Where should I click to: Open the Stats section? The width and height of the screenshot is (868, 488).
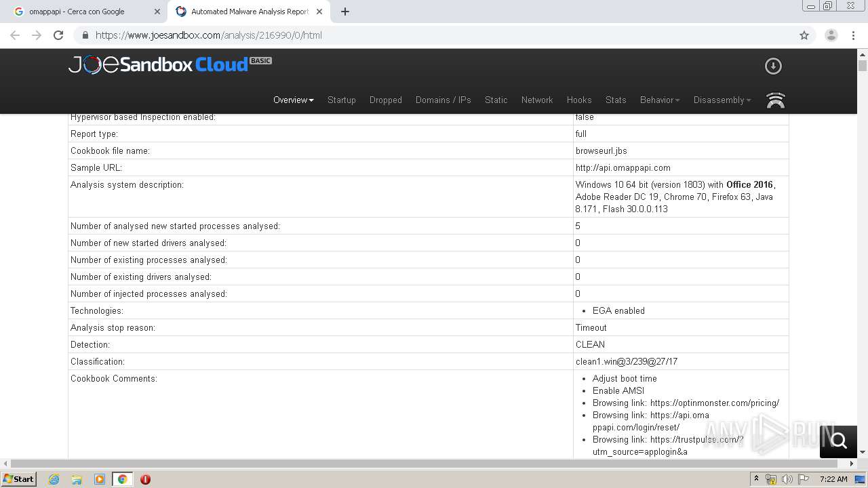coord(616,100)
